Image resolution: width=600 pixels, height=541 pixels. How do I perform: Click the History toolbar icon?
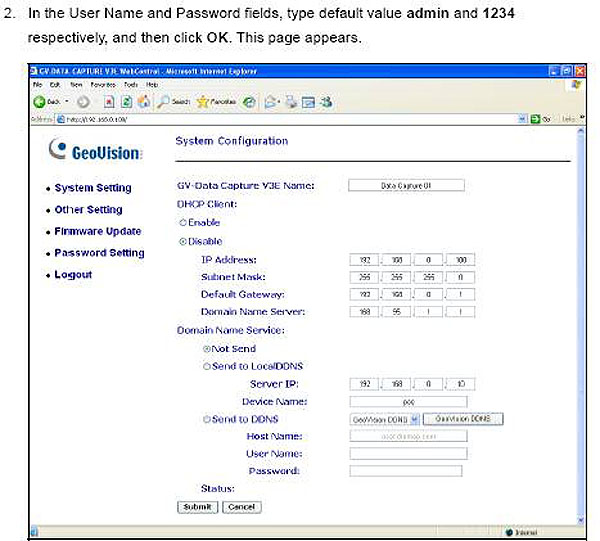249,102
